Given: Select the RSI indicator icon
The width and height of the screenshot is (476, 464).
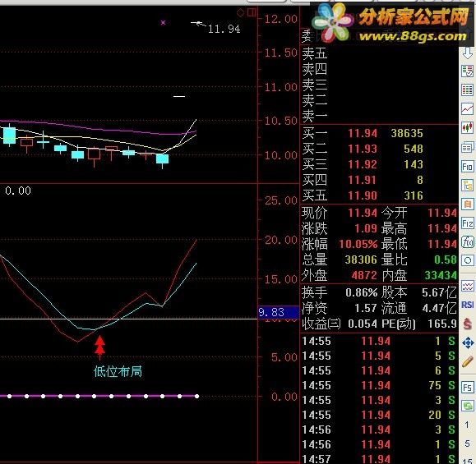Looking at the screenshot, I should (x=468, y=305).
